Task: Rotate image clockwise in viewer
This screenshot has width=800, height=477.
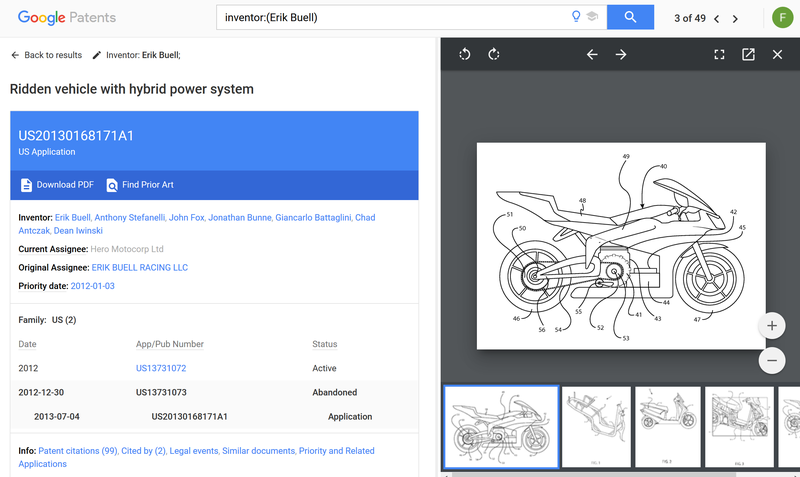Action: (x=494, y=54)
